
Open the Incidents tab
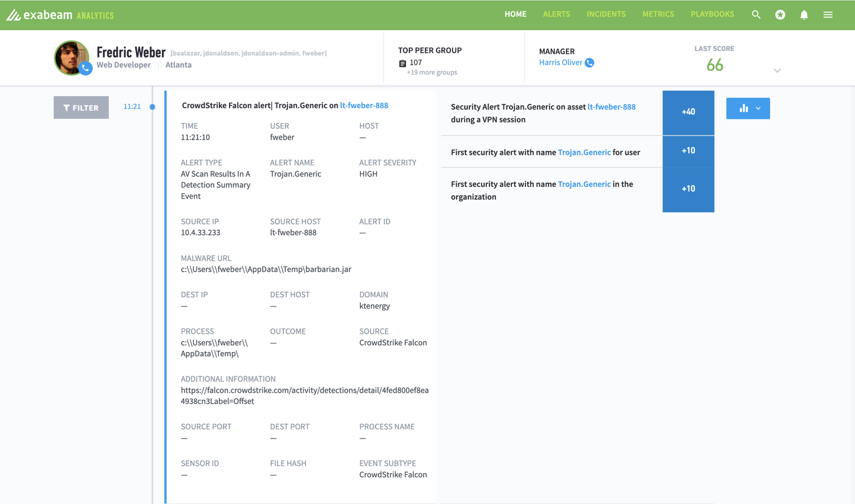tap(606, 14)
